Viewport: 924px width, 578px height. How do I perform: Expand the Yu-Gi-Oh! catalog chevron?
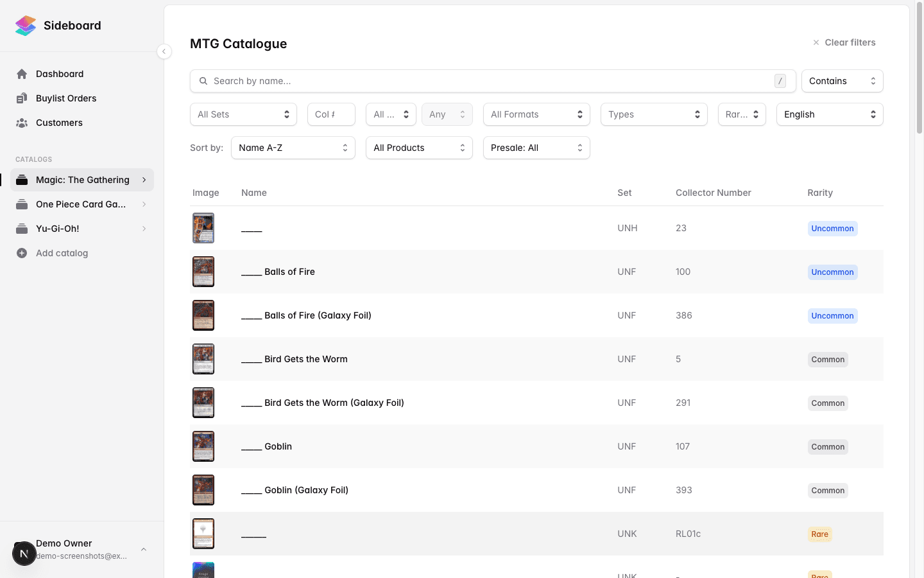point(144,229)
